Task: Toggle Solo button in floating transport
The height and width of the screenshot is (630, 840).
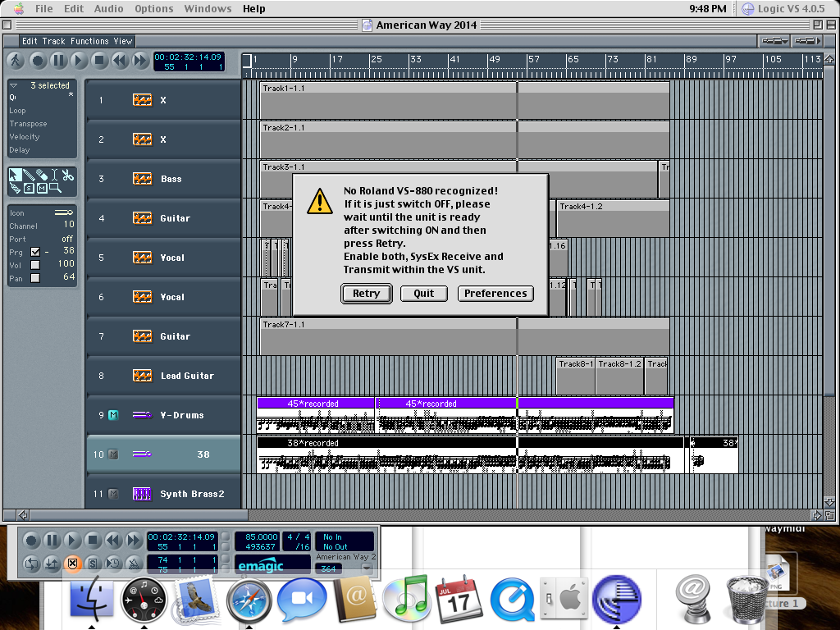Action: pyautogui.click(x=93, y=563)
